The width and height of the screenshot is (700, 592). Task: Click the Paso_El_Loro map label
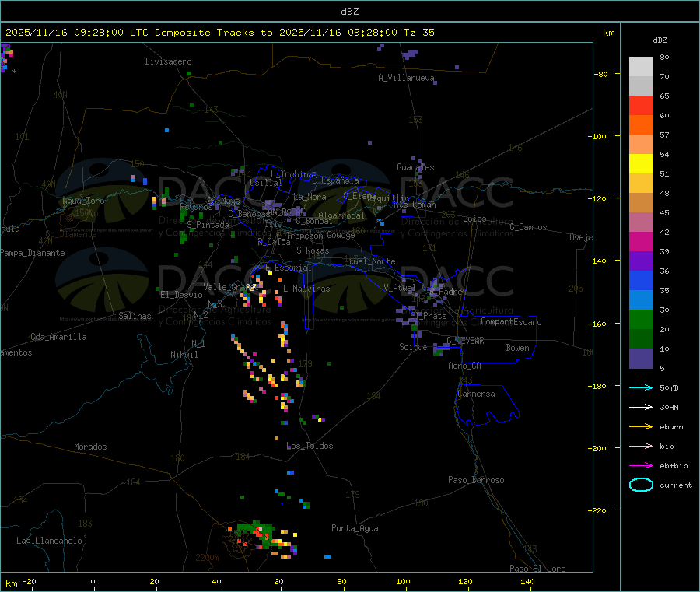point(537,569)
